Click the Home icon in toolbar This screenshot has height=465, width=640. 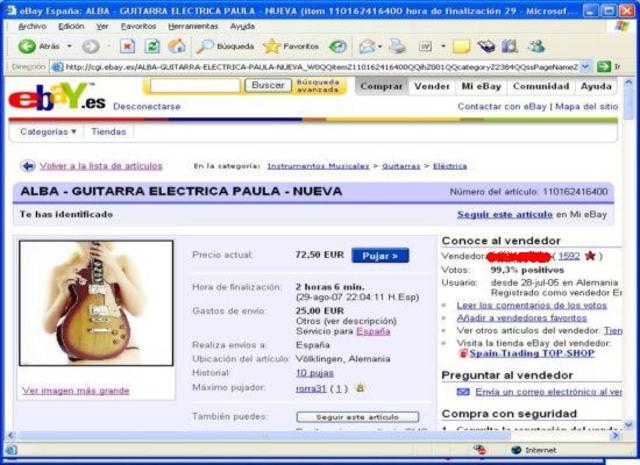(177, 47)
